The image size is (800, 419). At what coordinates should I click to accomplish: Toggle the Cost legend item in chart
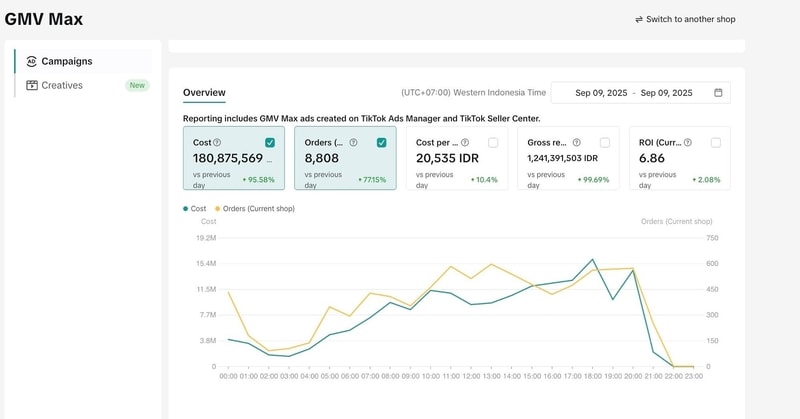(194, 208)
